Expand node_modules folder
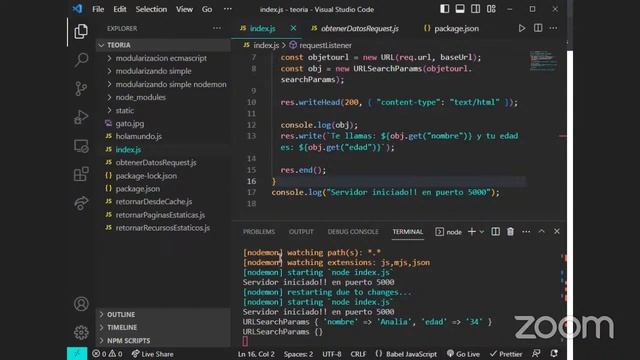Screen dimensions: 640x360 (163, 97)
